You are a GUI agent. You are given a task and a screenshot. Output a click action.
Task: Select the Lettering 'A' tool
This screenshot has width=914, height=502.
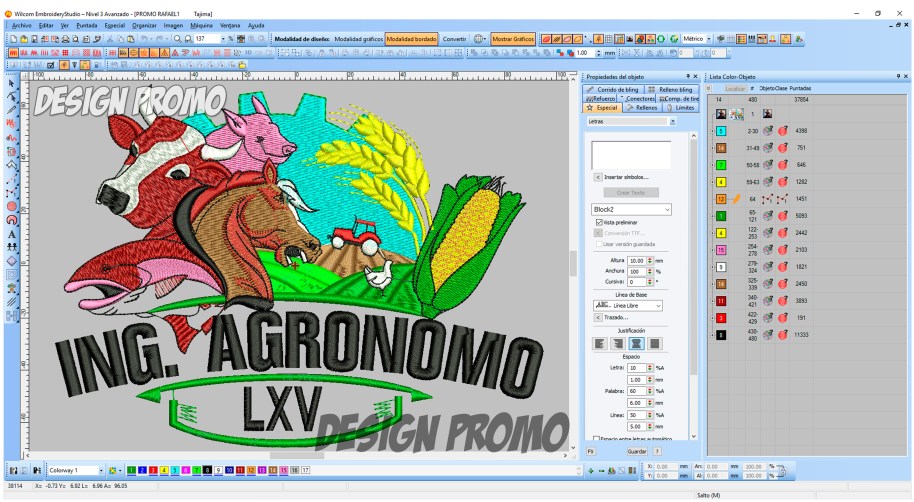[x=12, y=234]
